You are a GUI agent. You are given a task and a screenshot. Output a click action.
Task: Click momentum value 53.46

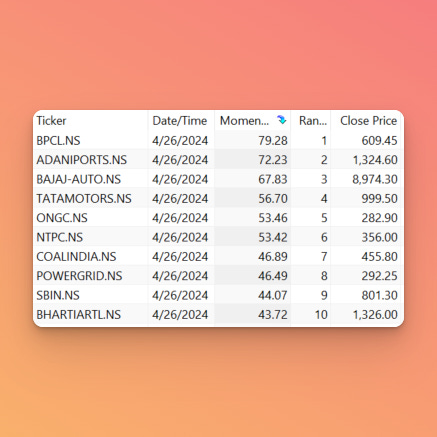273,218
